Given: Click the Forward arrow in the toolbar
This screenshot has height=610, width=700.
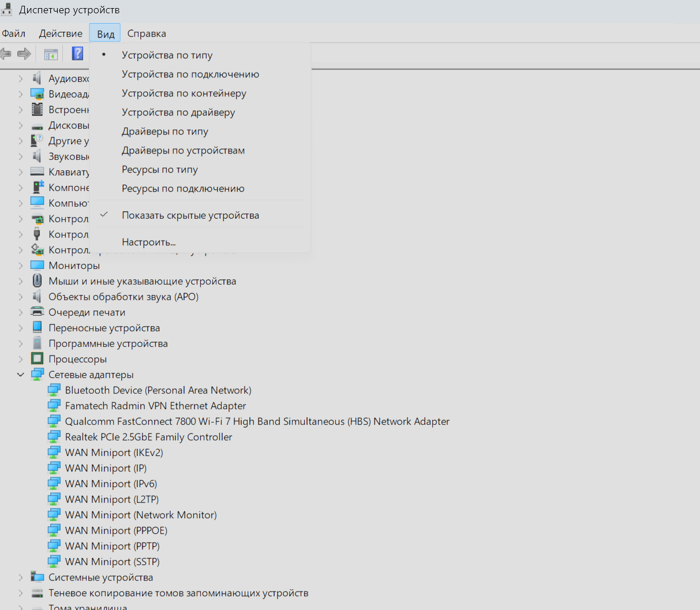Looking at the screenshot, I should [24, 54].
